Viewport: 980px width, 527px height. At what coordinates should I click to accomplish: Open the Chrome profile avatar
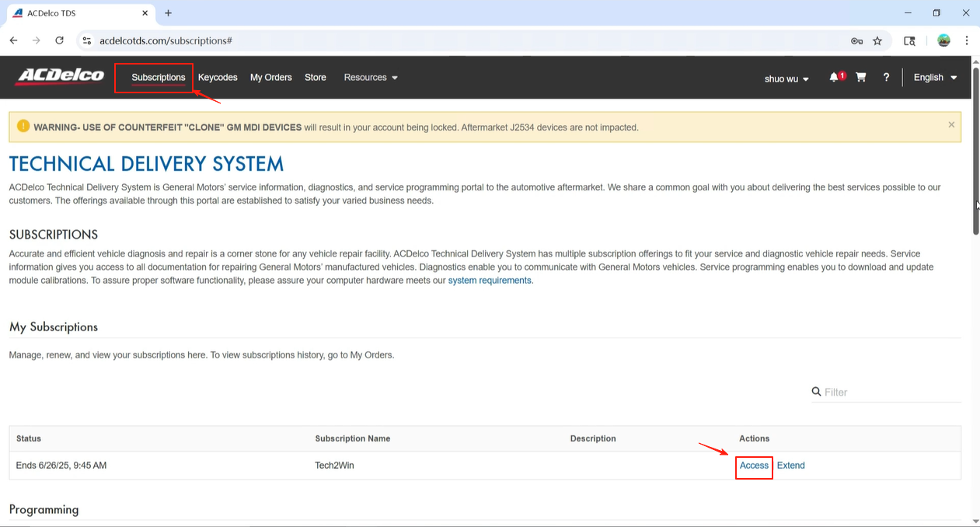click(943, 40)
